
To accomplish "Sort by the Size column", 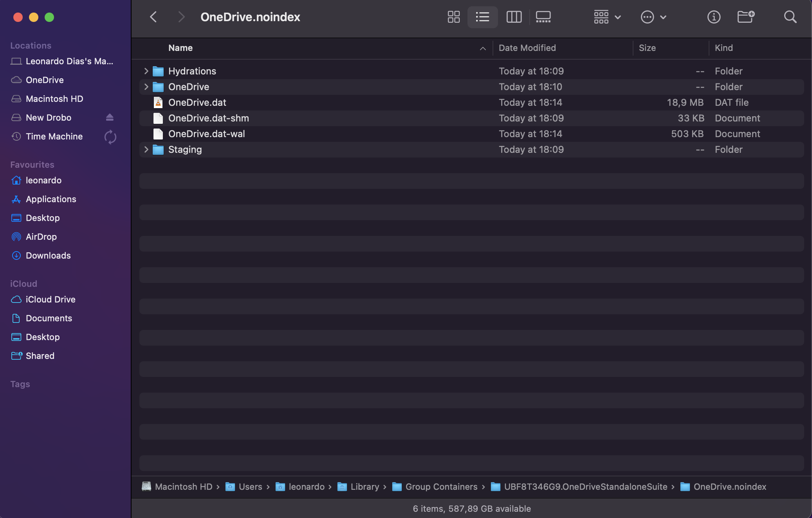I will click(647, 48).
